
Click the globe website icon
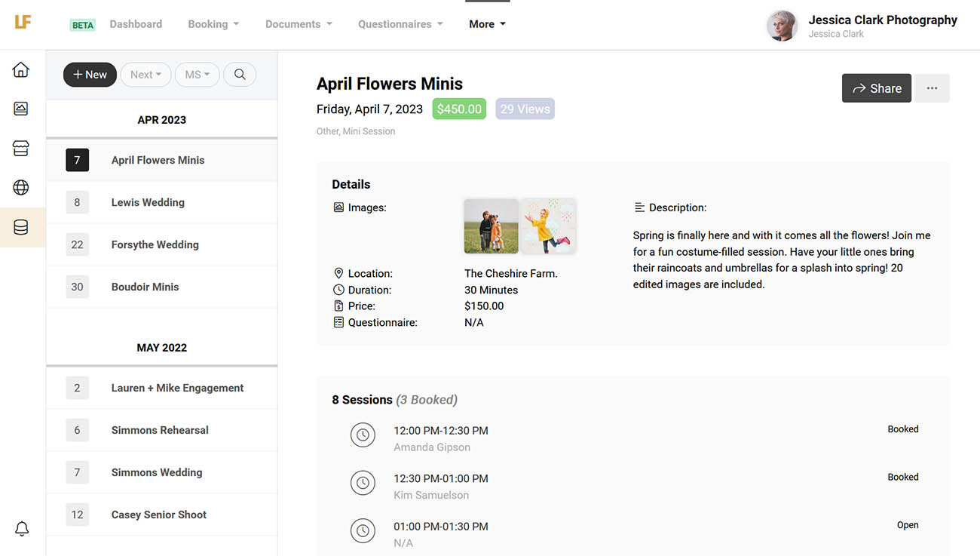[x=21, y=187]
